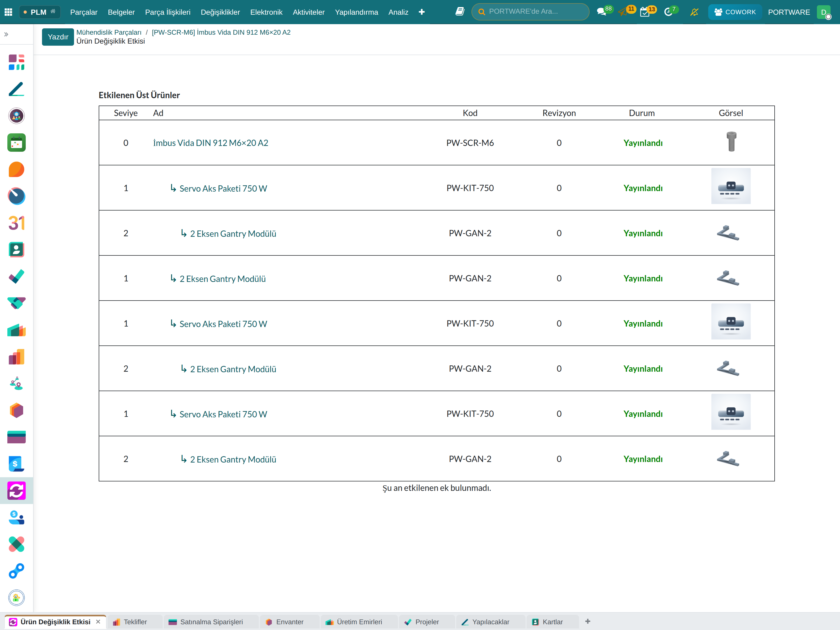Screen dimensions: 840x630
Task: Add a new bottom tab with plus
Action: (587, 622)
